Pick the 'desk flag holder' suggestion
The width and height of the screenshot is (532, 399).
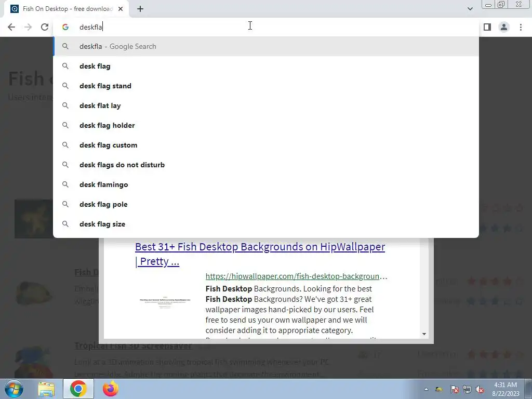266,125
